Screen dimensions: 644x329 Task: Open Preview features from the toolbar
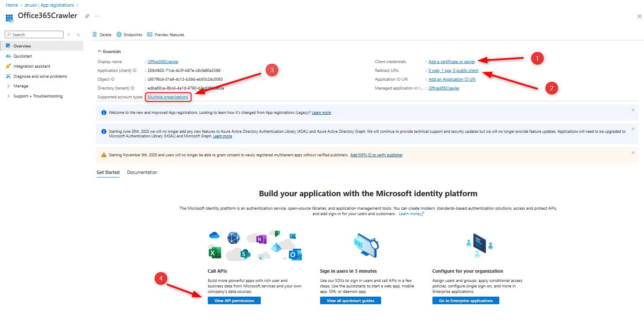click(x=166, y=34)
